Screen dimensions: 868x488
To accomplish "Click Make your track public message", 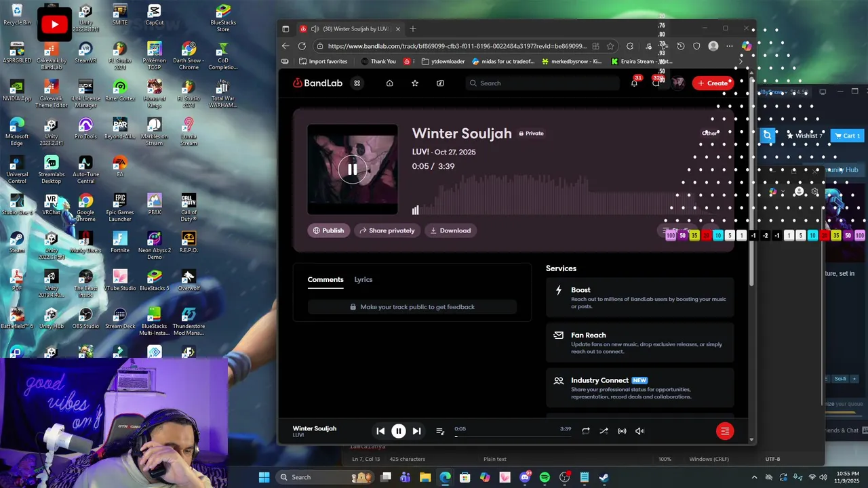I will tap(412, 307).
